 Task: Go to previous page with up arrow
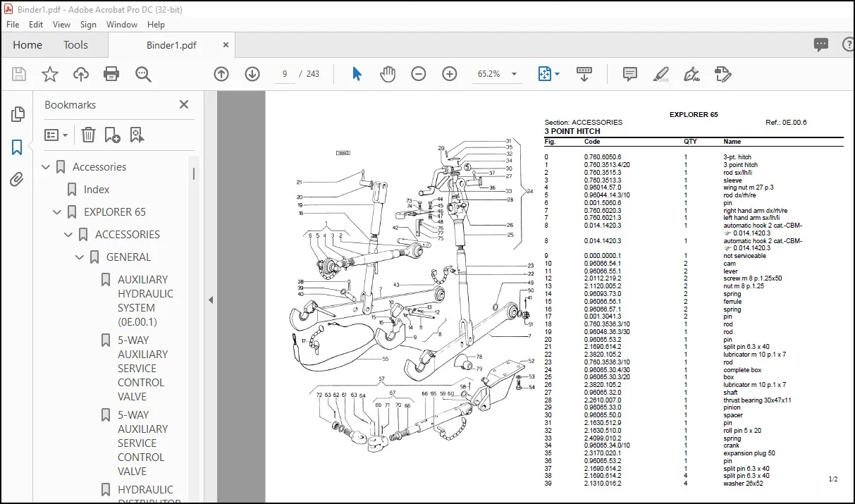click(x=221, y=74)
